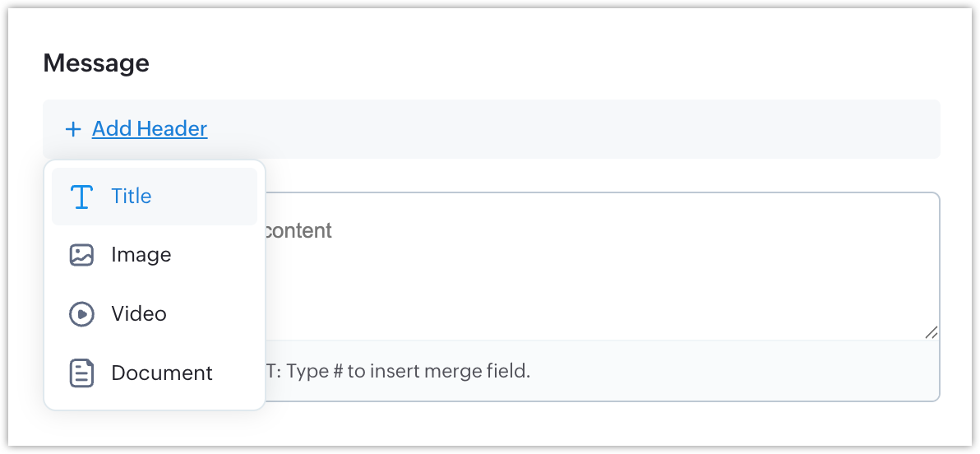Click the Image picture icon
This screenshot has width=980, height=454.
click(x=81, y=255)
